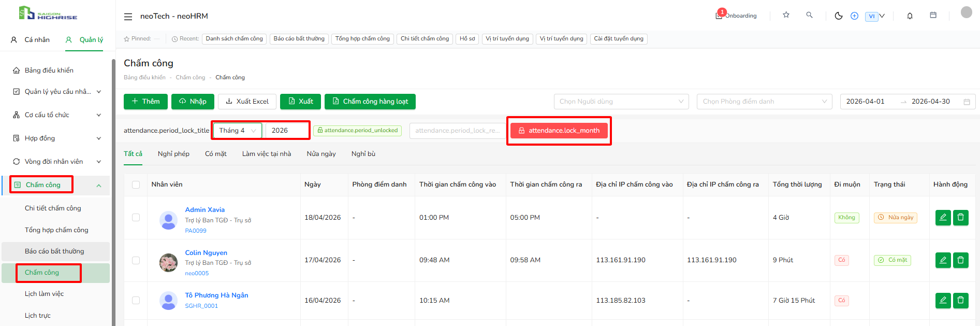This screenshot has height=326, width=980.
Task: Edit Tô Phương Hà Ngân attendance record
Action: (x=943, y=301)
